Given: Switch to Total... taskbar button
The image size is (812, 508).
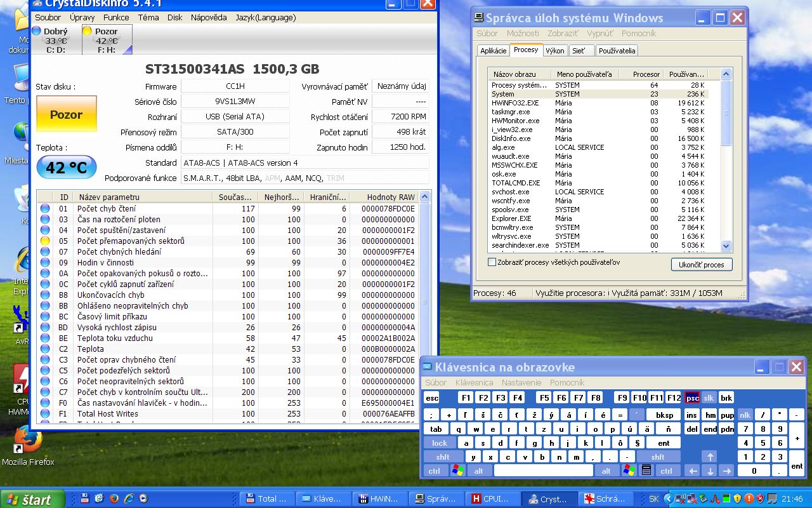Looking at the screenshot, I should (x=266, y=498).
